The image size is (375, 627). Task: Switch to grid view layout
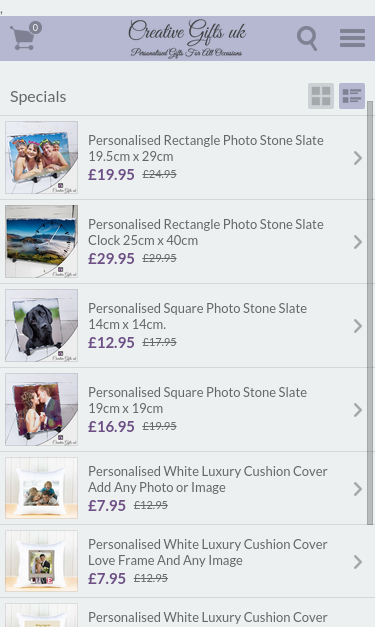point(321,96)
